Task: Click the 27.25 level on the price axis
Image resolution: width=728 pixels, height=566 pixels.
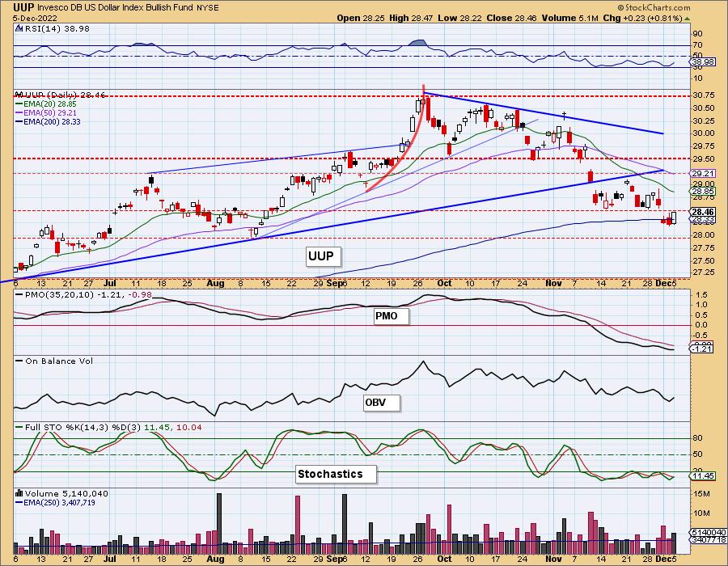Action: 704,272
